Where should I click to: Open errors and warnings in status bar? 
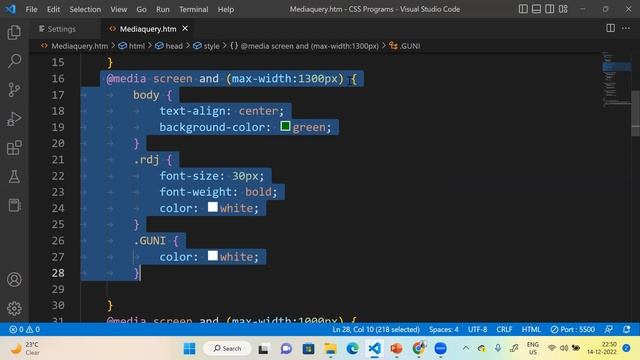(24, 329)
